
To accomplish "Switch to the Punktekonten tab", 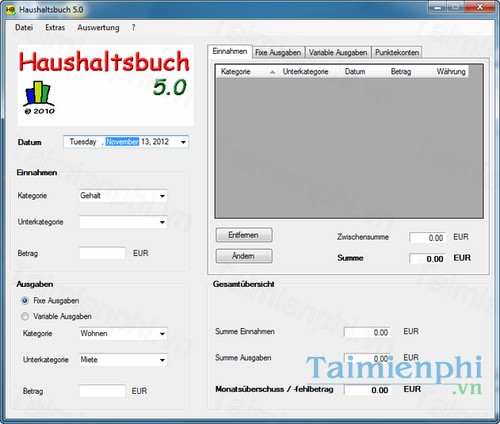I will [397, 52].
